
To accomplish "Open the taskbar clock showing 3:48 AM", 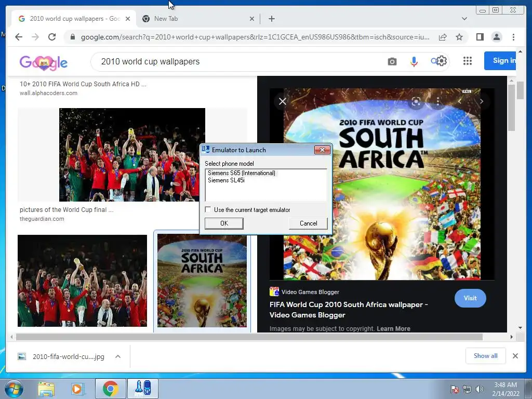I will coord(505,389).
